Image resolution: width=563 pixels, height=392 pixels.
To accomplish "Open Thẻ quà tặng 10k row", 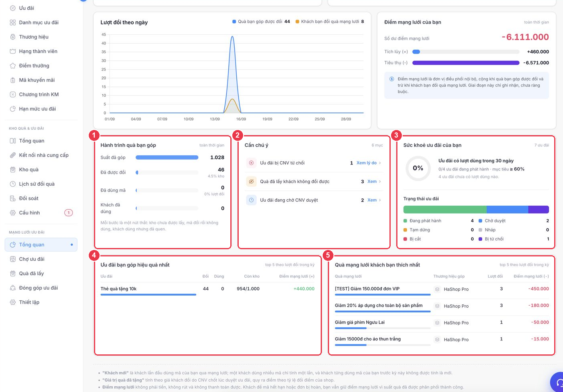I will point(207,289).
